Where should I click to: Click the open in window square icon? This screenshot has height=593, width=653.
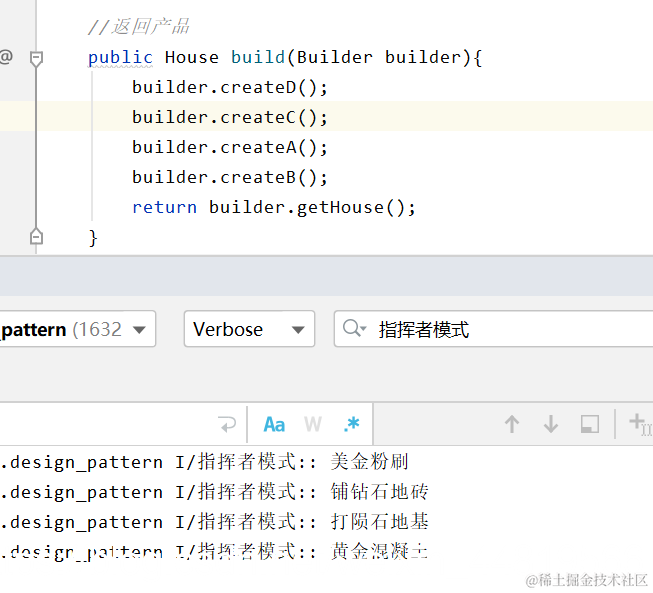coord(590,424)
